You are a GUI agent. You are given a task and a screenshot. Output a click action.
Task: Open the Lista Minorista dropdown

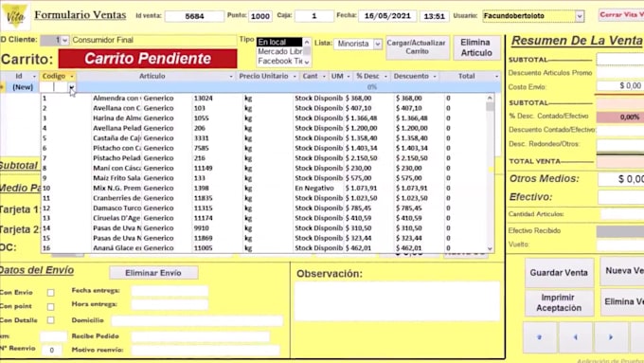[x=378, y=44]
